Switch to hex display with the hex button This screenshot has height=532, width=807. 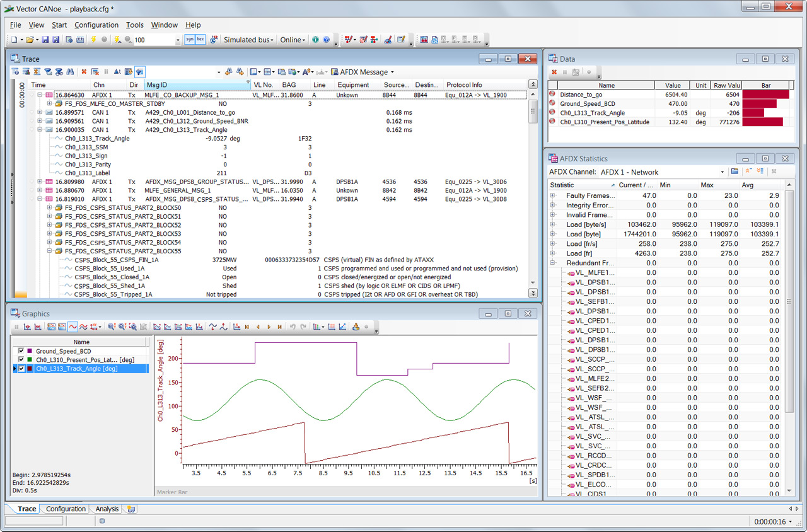(200, 40)
